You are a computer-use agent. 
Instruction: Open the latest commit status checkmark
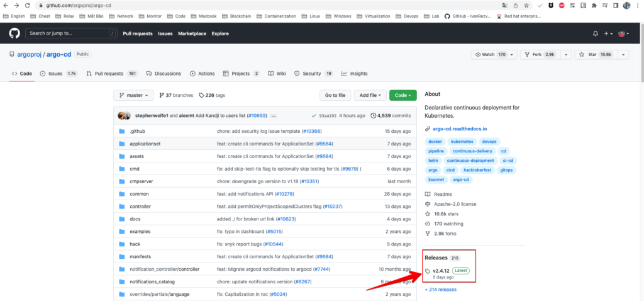[x=314, y=116]
